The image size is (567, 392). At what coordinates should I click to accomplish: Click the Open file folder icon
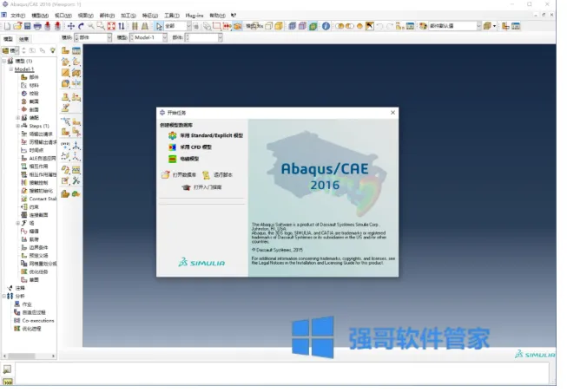pyautogui.click(x=17, y=26)
